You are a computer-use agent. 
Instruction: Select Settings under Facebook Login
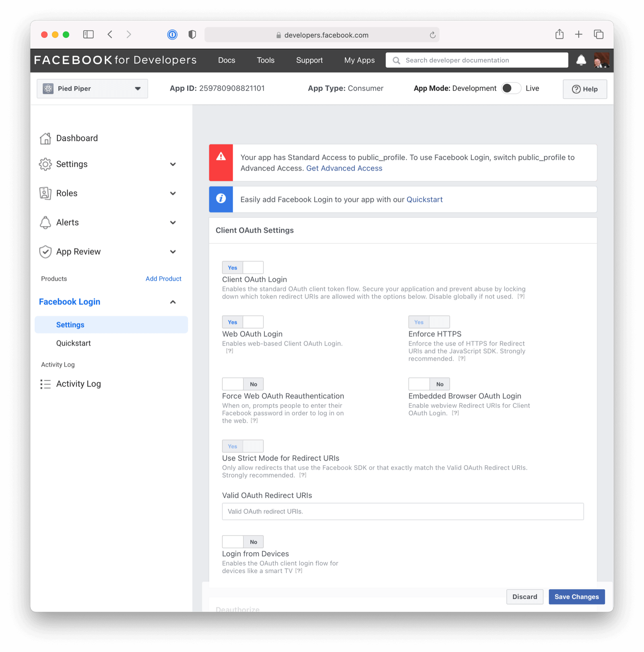pyautogui.click(x=111, y=325)
